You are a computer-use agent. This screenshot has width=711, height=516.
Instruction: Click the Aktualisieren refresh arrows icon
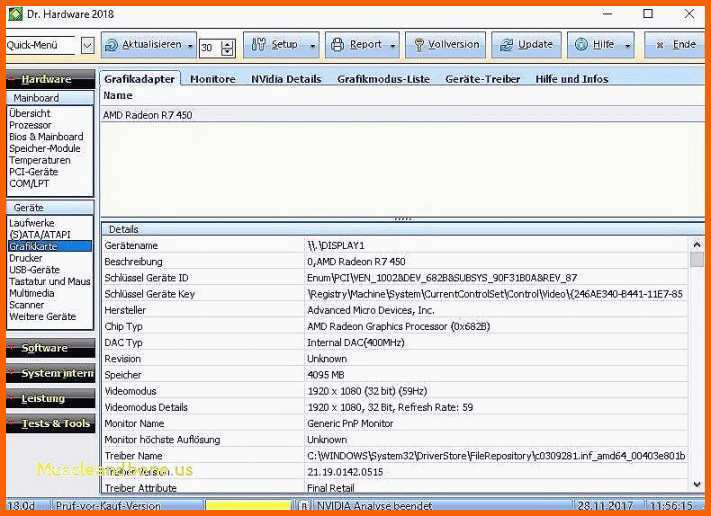coord(111,45)
